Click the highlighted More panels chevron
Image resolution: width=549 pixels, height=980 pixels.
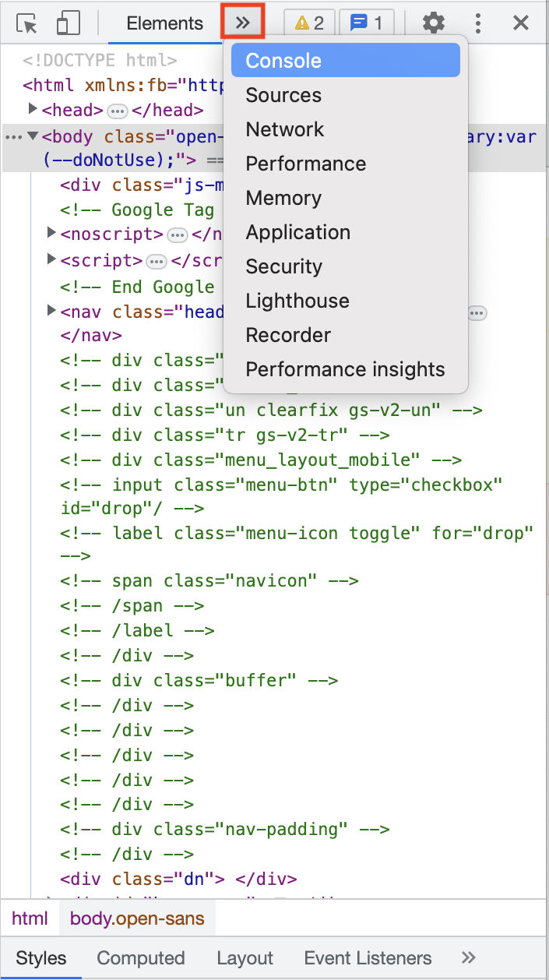click(x=242, y=22)
